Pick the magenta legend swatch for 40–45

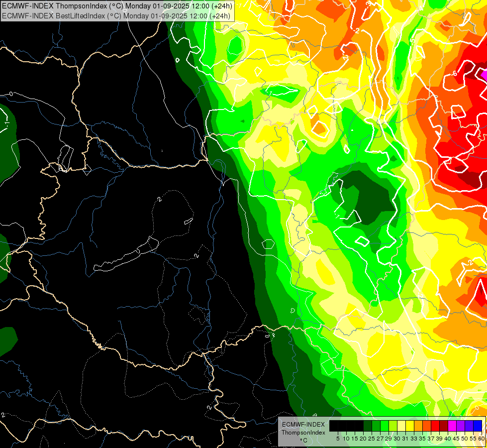tap(452, 426)
